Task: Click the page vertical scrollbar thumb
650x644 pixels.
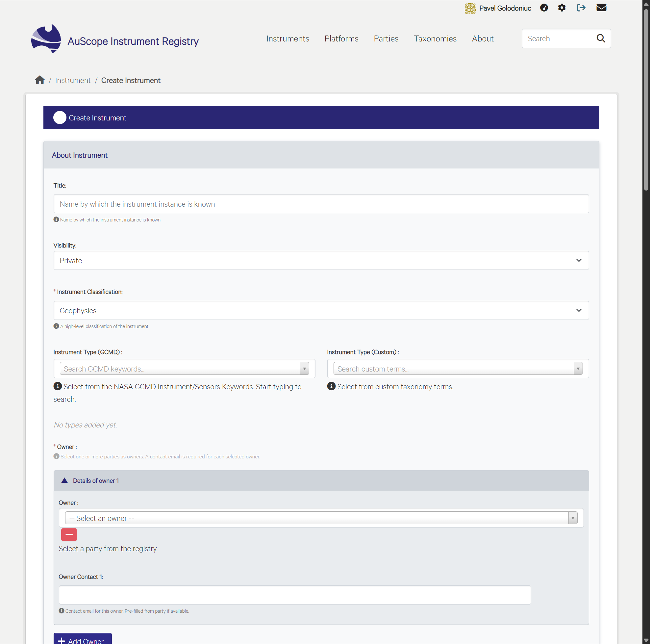Action: pyautogui.click(x=646, y=99)
